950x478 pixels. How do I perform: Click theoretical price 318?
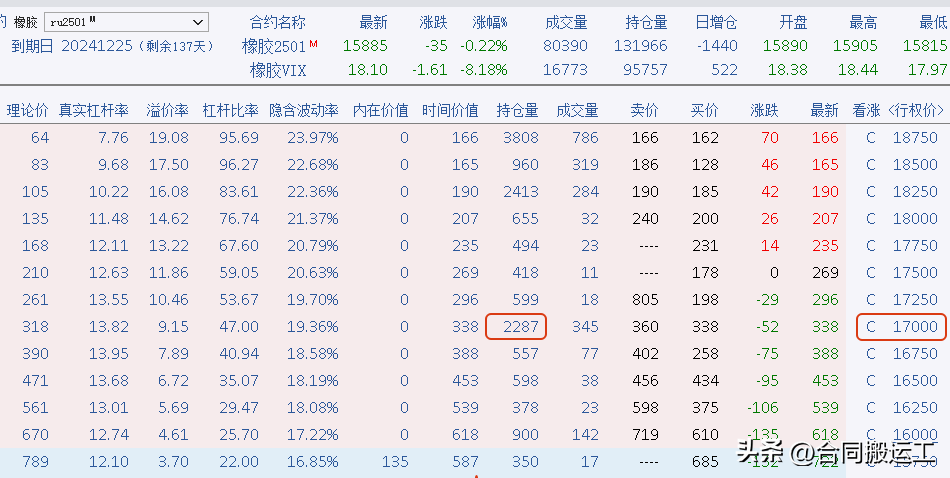[35, 327]
